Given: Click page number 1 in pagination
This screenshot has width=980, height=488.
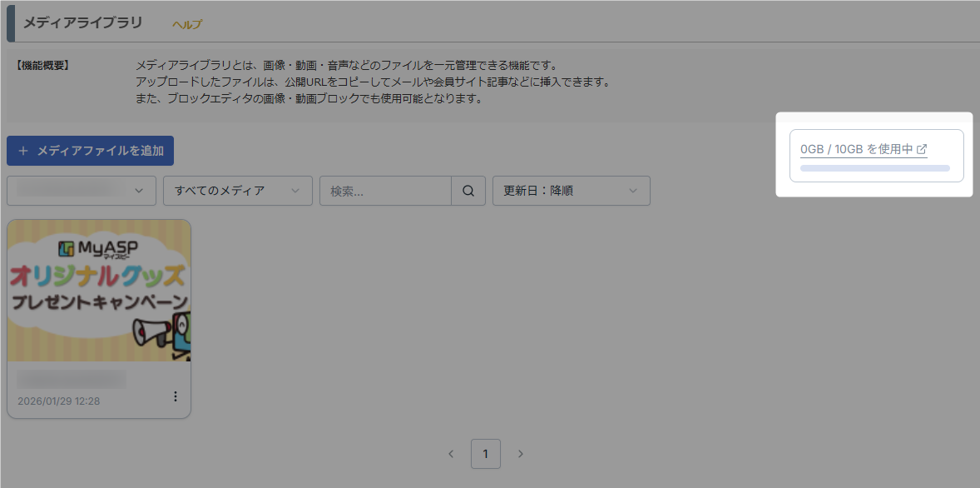Looking at the screenshot, I should tap(486, 454).
